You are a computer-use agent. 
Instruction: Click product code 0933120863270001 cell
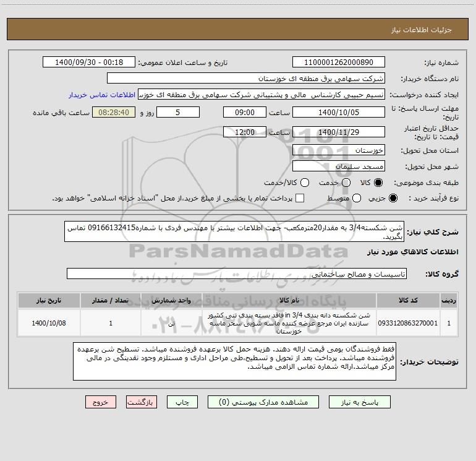(x=408, y=323)
